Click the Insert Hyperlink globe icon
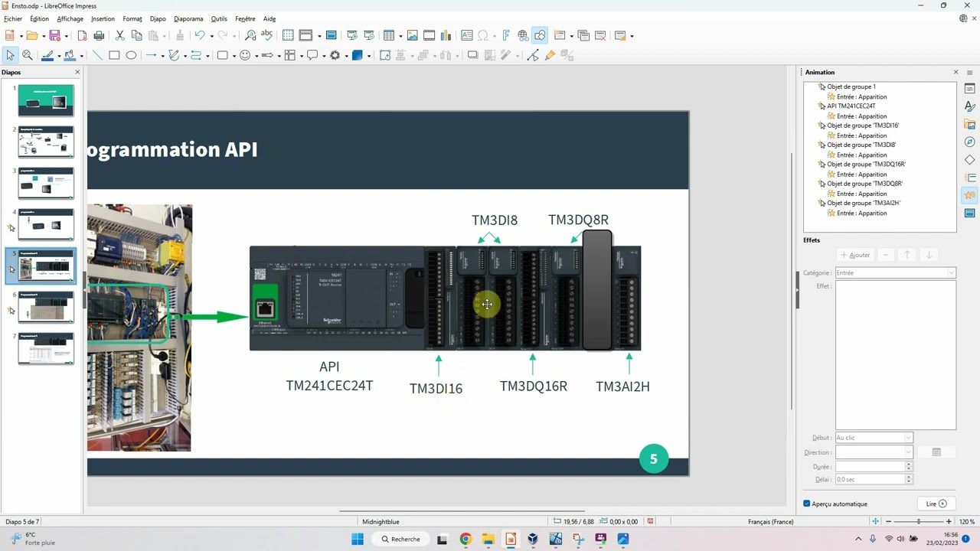This screenshot has height=551, width=980. coord(523,35)
